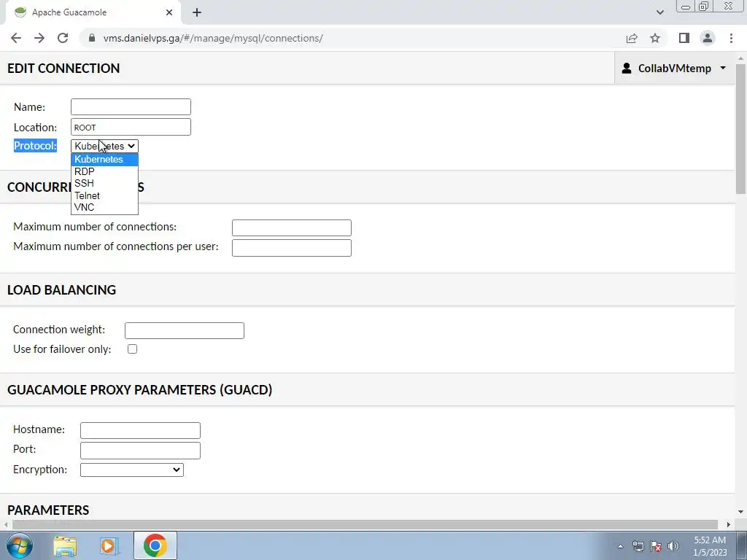Open site security lock info
The height and width of the screenshot is (560, 747).
(x=92, y=38)
